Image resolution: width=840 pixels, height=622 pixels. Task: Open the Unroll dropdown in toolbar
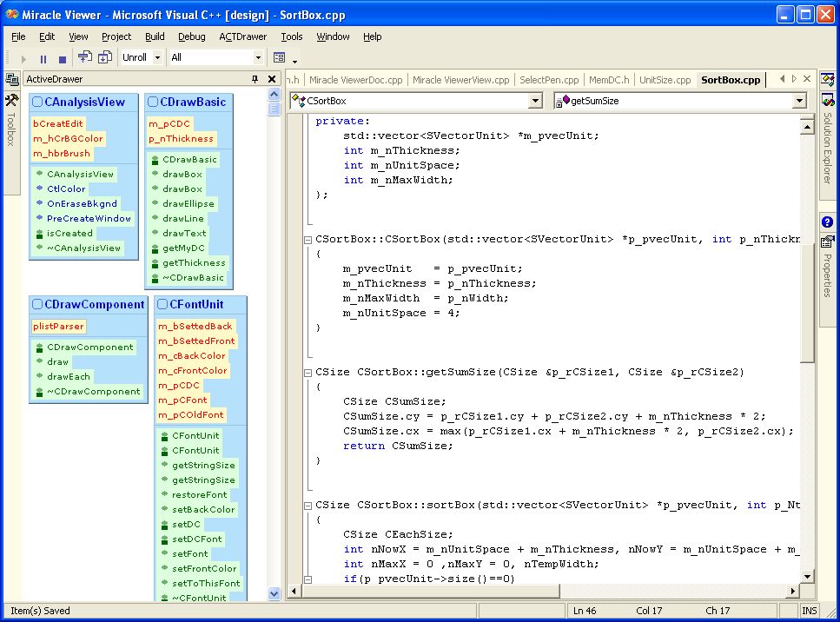[157, 58]
